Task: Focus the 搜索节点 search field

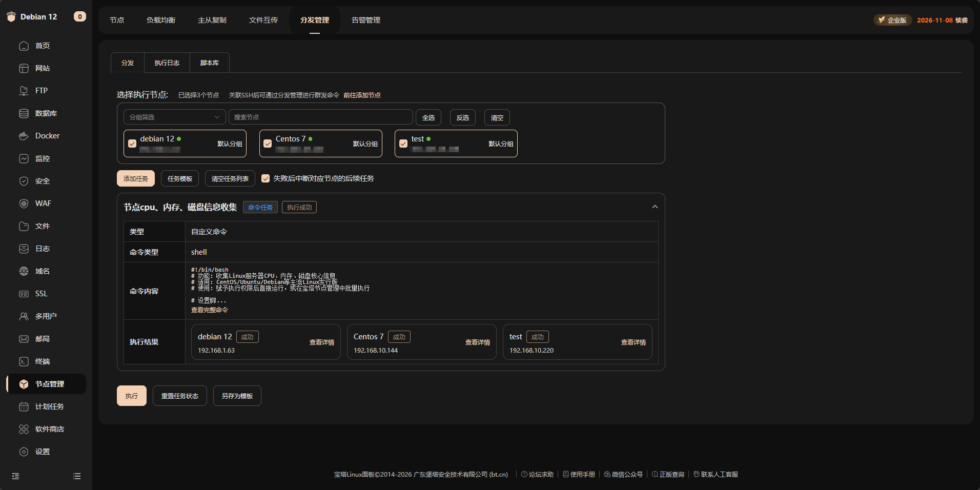Action: [320, 117]
